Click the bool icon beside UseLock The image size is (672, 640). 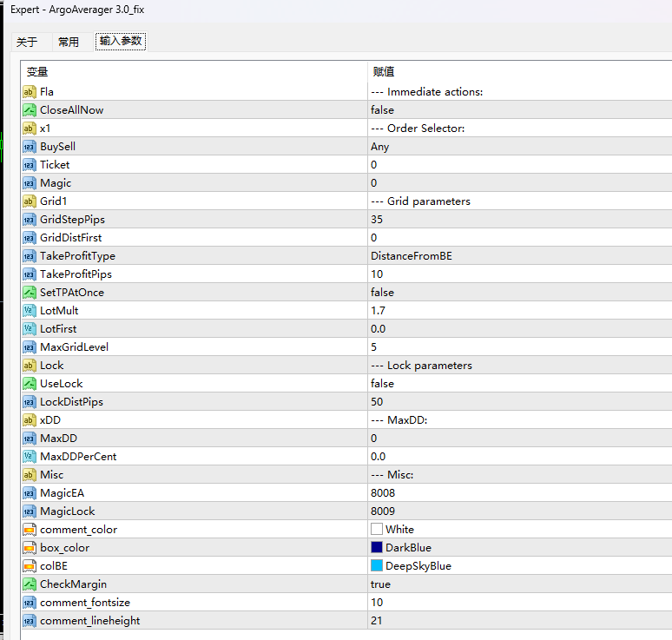[x=30, y=383]
